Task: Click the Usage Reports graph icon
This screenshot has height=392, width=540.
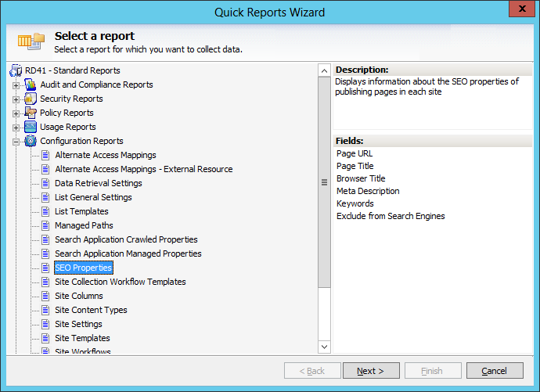Action: [x=31, y=127]
